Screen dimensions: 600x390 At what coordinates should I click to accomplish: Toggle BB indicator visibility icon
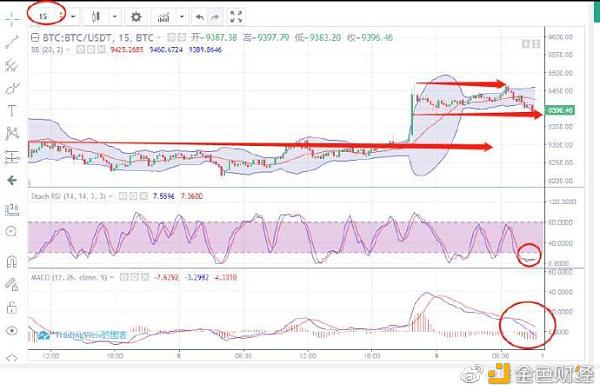tap(80, 49)
